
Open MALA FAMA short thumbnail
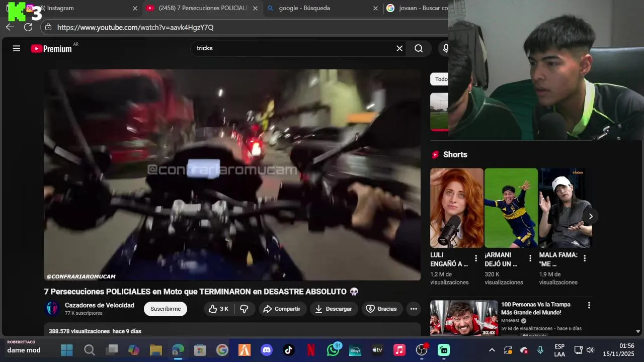click(565, 208)
